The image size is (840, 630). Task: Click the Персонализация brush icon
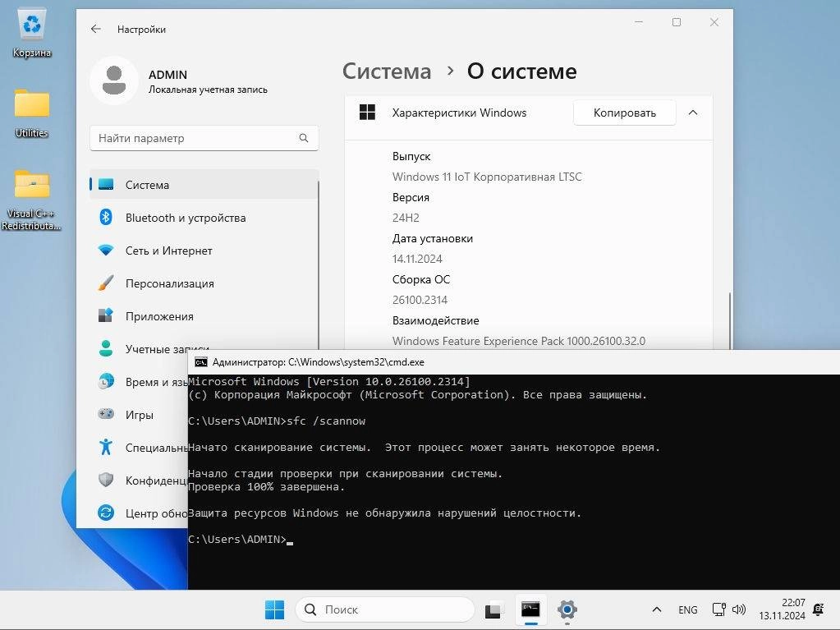coord(106,283)
